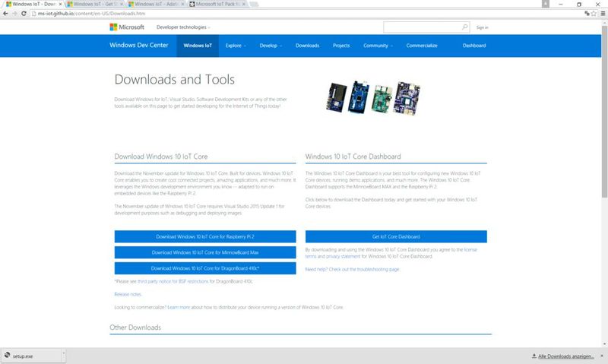Download Windows 10 IoT Core for DragonBoard 410c
608x364 pixels.
[x=205, y=268]
